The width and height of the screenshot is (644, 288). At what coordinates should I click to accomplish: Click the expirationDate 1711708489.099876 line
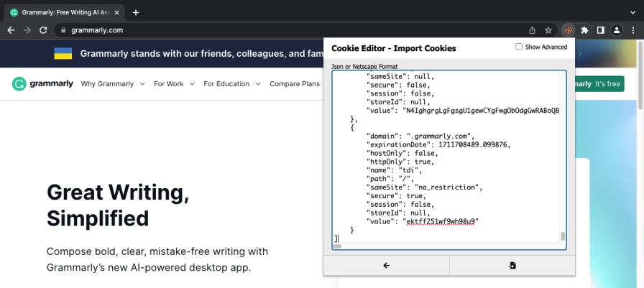click(438, 145)
